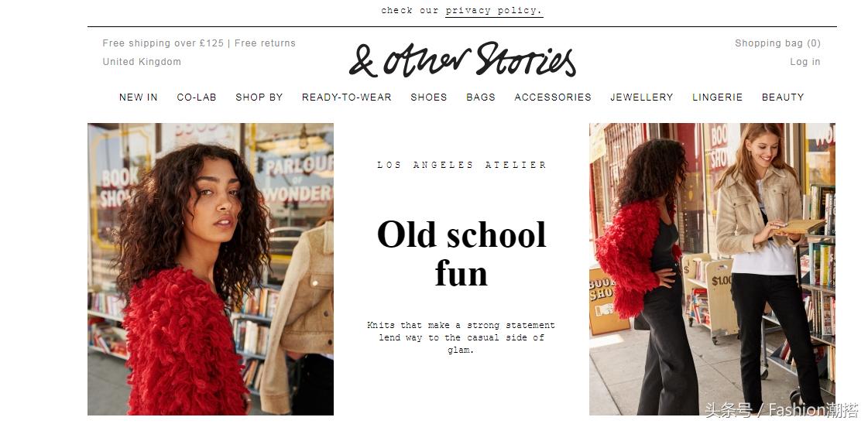Open the privacy policy link
868x424 pixels.
(x=494, y=11)
